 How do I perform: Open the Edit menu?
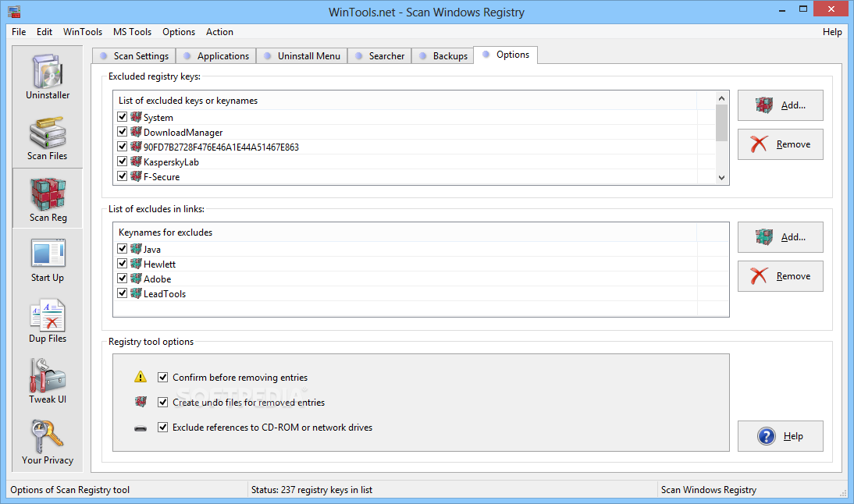point(44,31)
